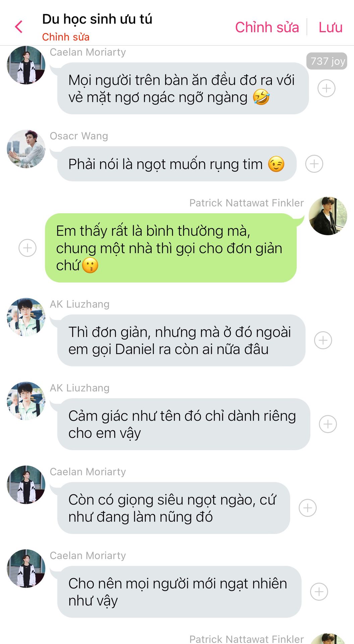Open the red 'Chỉnh sửa' link under the title
The width and height of the screenshot is (354, 644).
(x=66, y=37)
